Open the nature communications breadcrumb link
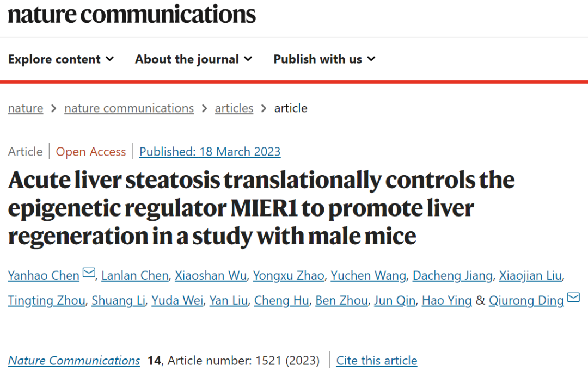The image size is (588, 371). (x=129, y=108)
